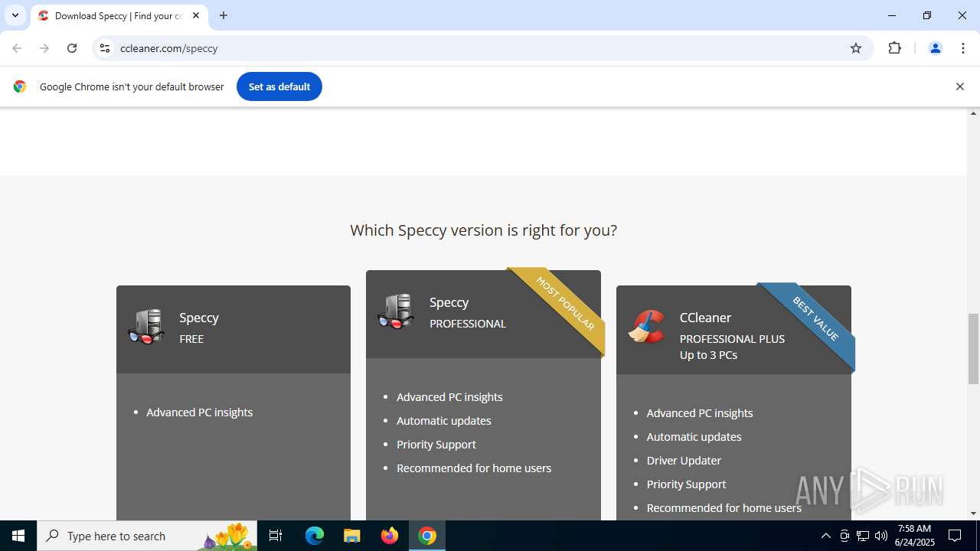Click "Google Chrome isn't your default browser" message
Image resolution: width=980 pixels, height=551 pixels.
132,86
